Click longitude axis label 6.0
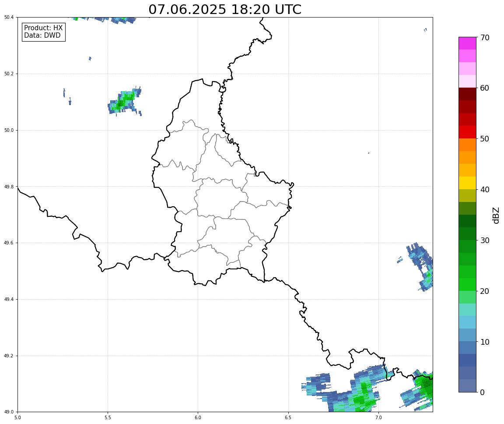504x424 pixels. pyautogui.click(x=198, y=417)
